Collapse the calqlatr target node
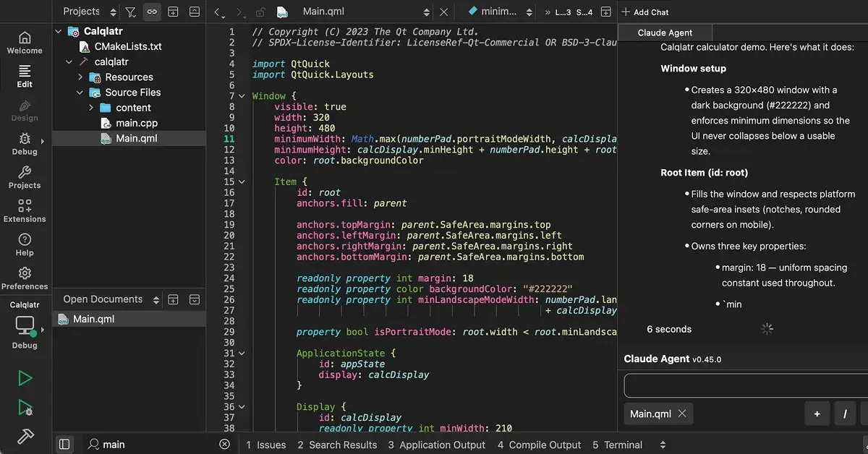 click(x=69, y=62)
